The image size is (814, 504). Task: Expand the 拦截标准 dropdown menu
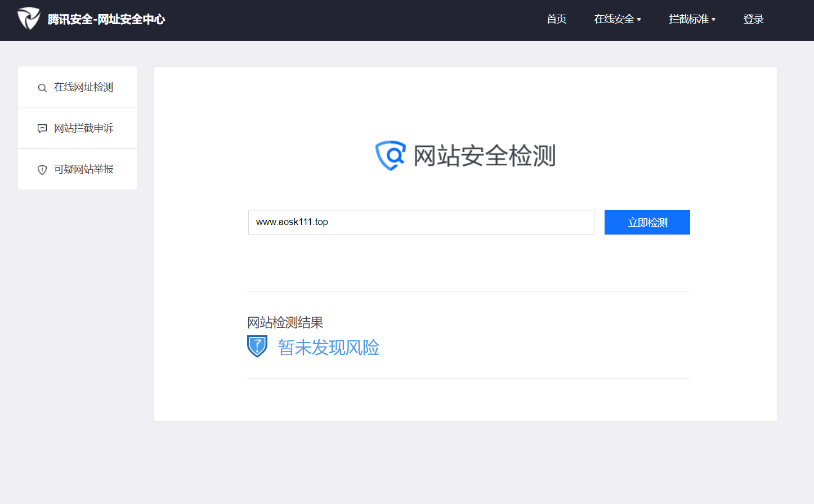tap(692, 19)
